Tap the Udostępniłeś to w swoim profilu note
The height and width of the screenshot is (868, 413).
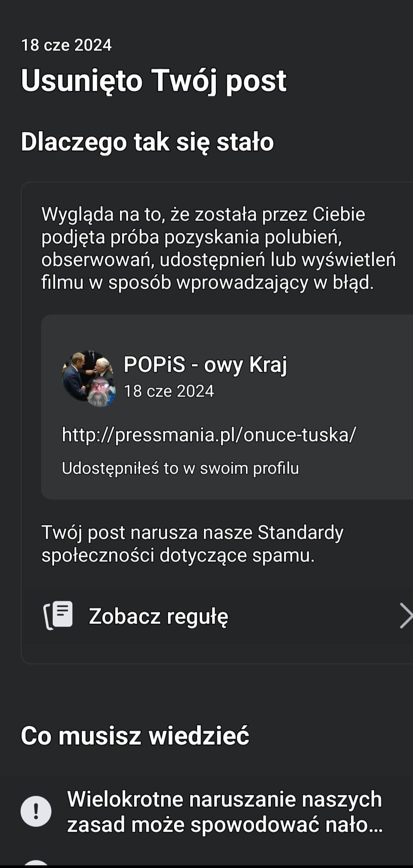click(x=180, y=468)
